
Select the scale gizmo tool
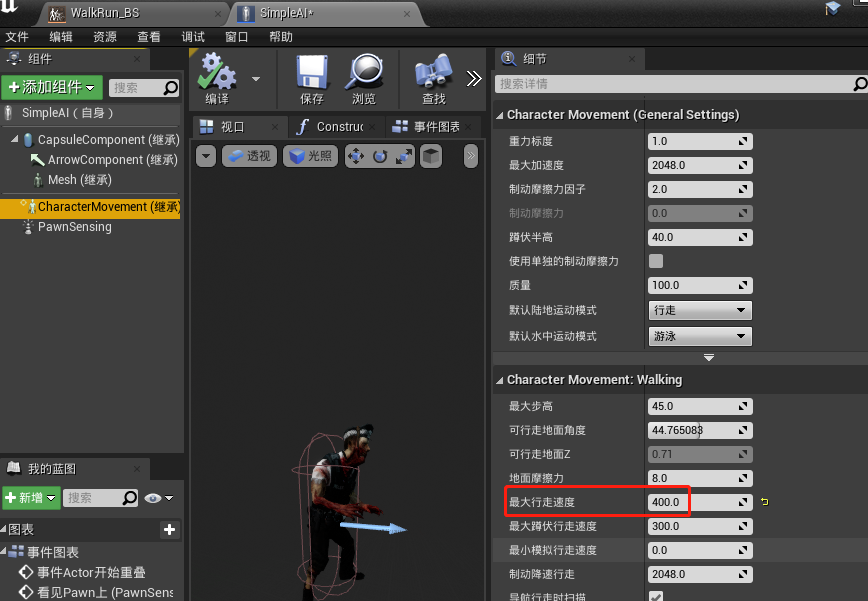click(404, 157)
